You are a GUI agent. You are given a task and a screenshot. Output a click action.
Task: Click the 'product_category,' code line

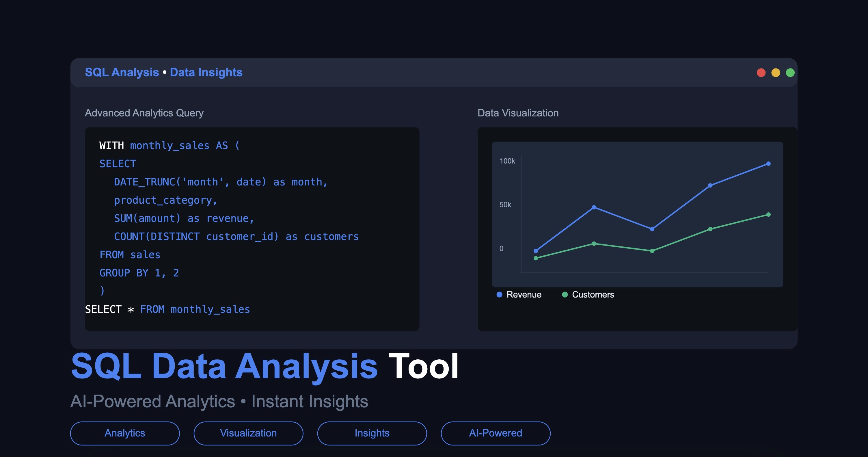[166, 200]
